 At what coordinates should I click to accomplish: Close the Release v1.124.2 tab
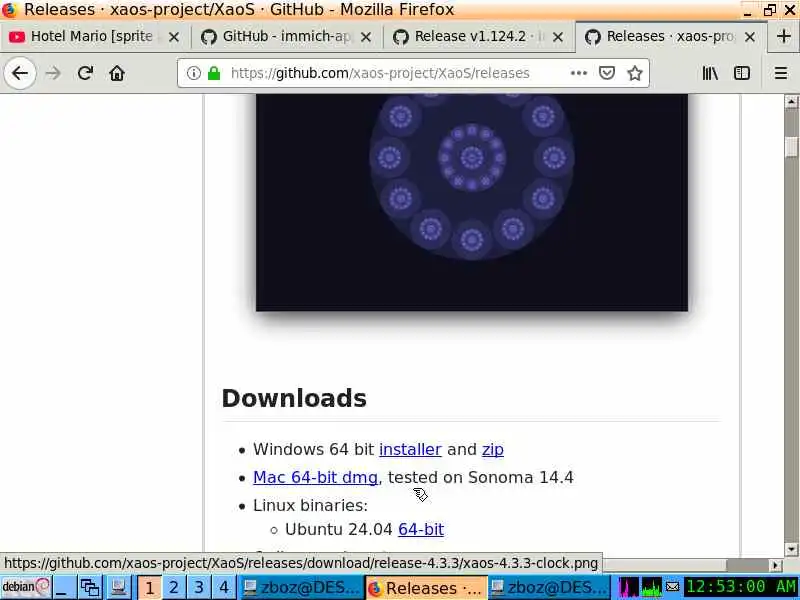click(x=558, y=37)
